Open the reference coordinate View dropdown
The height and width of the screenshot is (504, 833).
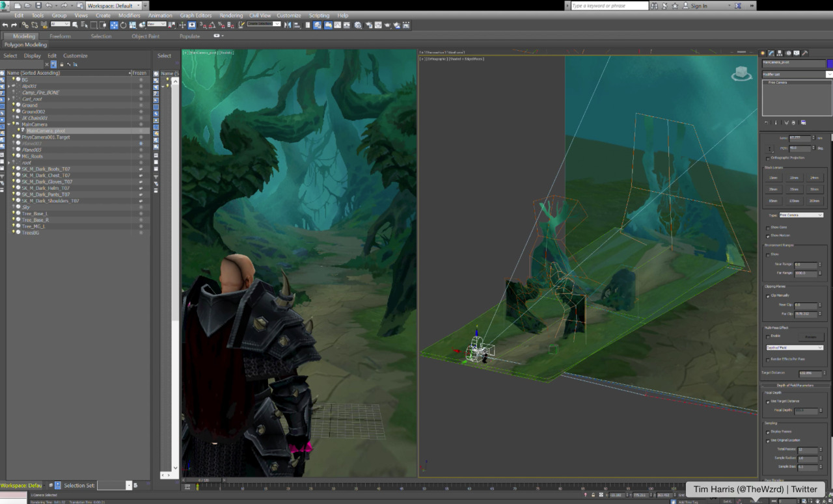pos(157,24)
